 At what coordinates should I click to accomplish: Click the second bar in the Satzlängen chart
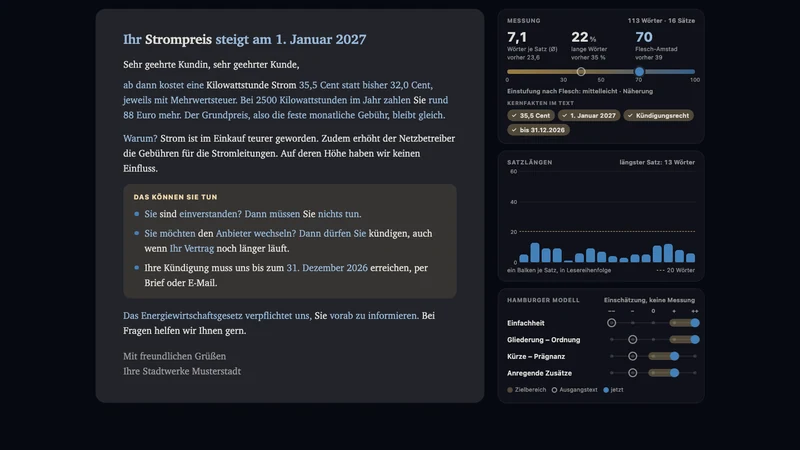pos(535,253)
